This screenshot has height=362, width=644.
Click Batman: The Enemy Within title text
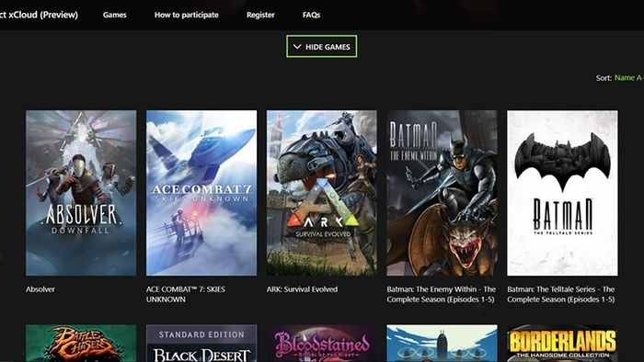(442, 294)
